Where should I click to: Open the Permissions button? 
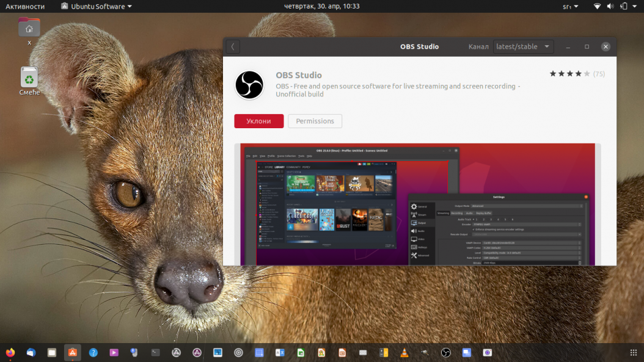point(315,121)
